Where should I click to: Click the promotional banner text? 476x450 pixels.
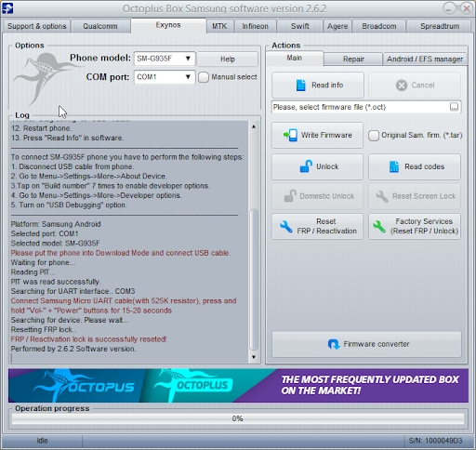(370, 385)
